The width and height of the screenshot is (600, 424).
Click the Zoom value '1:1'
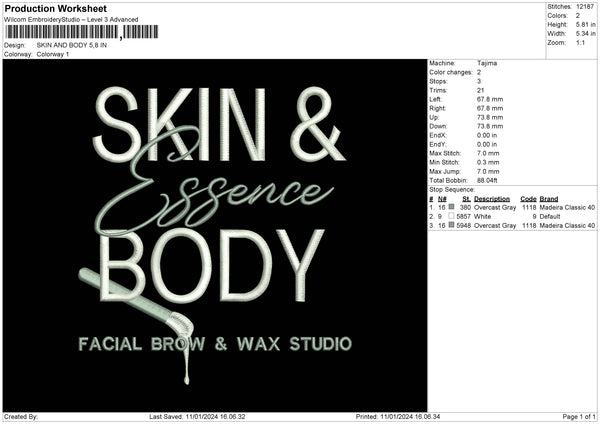click(580, 42)
